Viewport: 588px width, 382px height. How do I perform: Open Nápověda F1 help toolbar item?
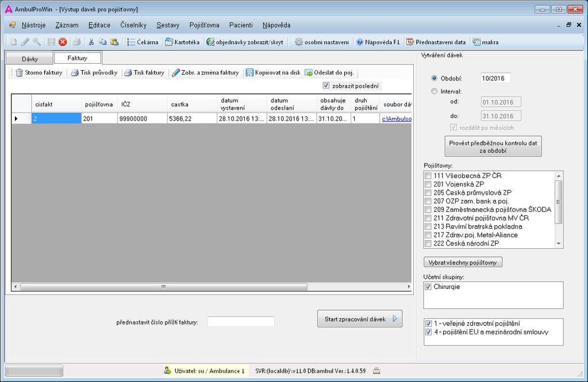coord(378,42)
